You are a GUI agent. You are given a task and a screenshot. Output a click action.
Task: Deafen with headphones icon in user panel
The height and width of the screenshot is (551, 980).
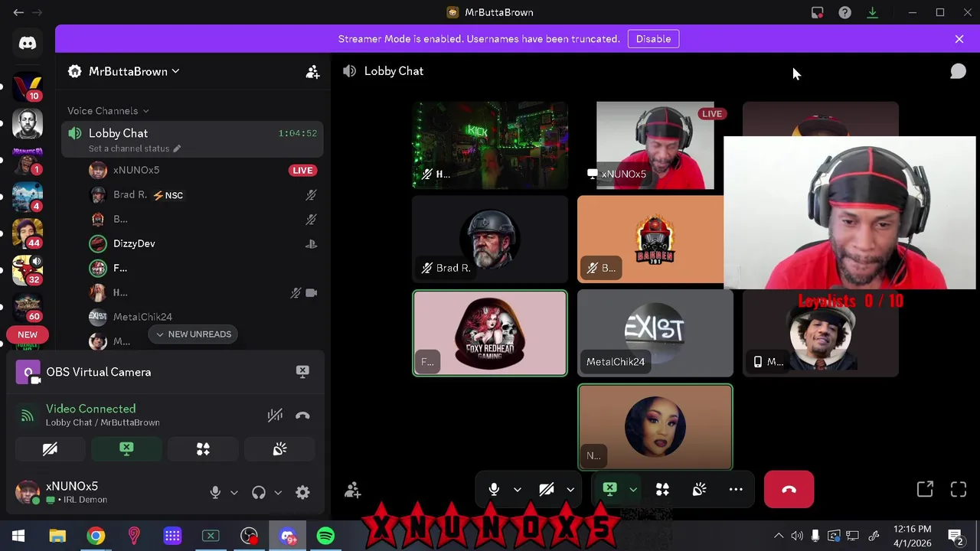click(x=259, y=493)
